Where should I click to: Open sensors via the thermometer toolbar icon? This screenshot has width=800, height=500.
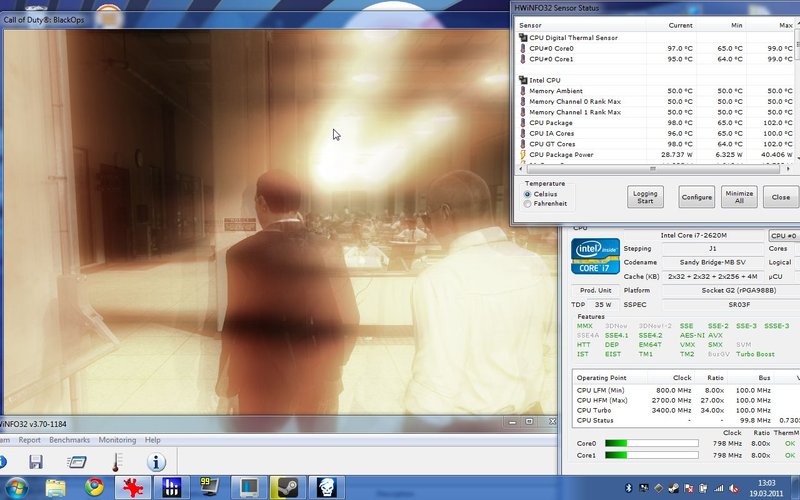pos(116,462)
